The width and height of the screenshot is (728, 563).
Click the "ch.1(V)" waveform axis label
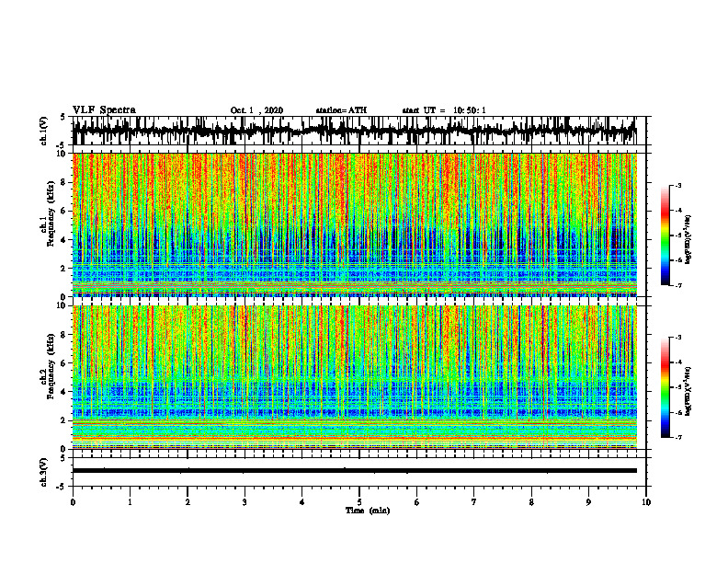43,131
